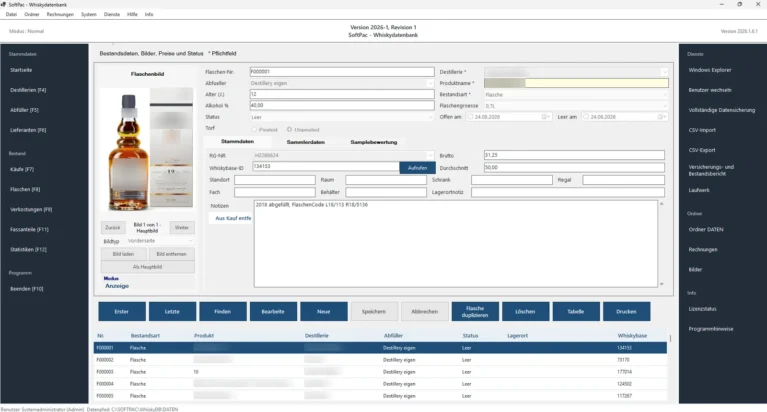Open Statistiken [F12] in sidebar
This screenshot has height=412, width=767.
28,250
